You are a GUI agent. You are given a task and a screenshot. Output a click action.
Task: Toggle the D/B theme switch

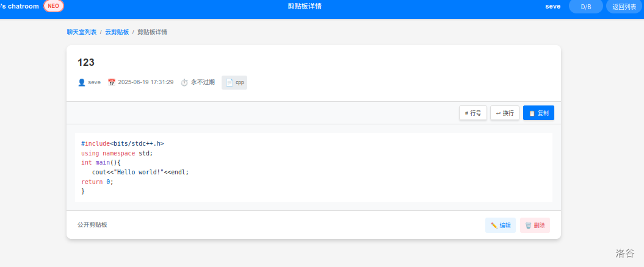pos(585,7)
